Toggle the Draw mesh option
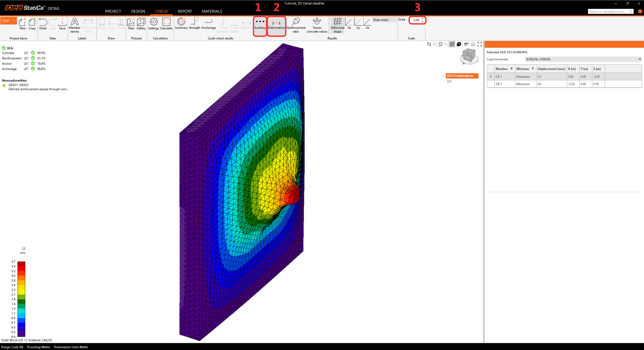 [x=381, y=20]
